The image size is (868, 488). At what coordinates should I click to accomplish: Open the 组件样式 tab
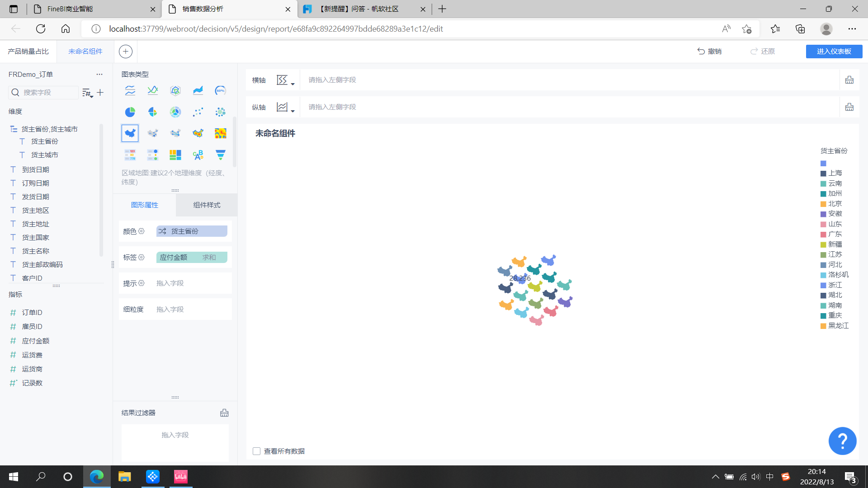pyautogui.click(x=207, y=205)
